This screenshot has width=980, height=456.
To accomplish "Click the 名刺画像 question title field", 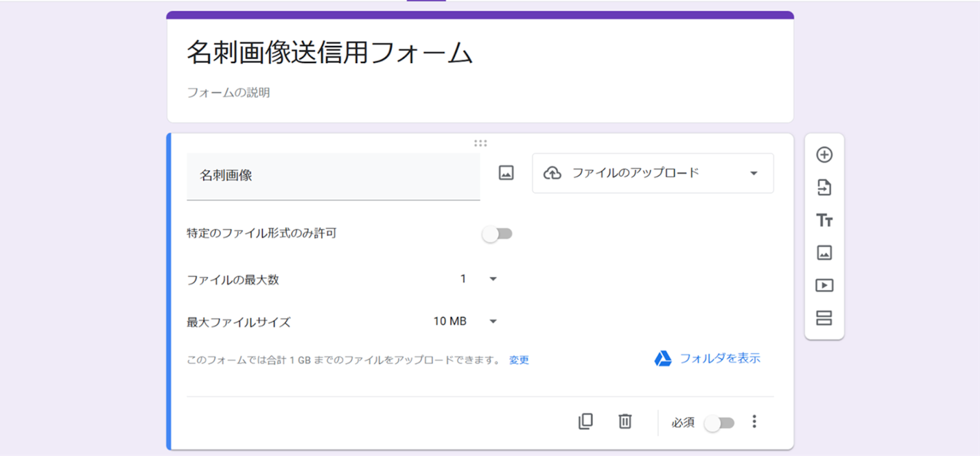I will 333,176.
